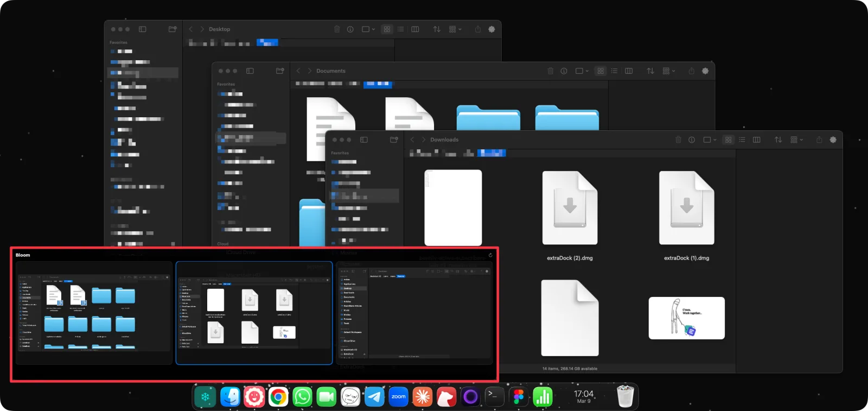Open the preview dropdown in the Downloads toolbar
This screenshot has width=868, height=411.
pyautogui.click(x=710, y=140)
